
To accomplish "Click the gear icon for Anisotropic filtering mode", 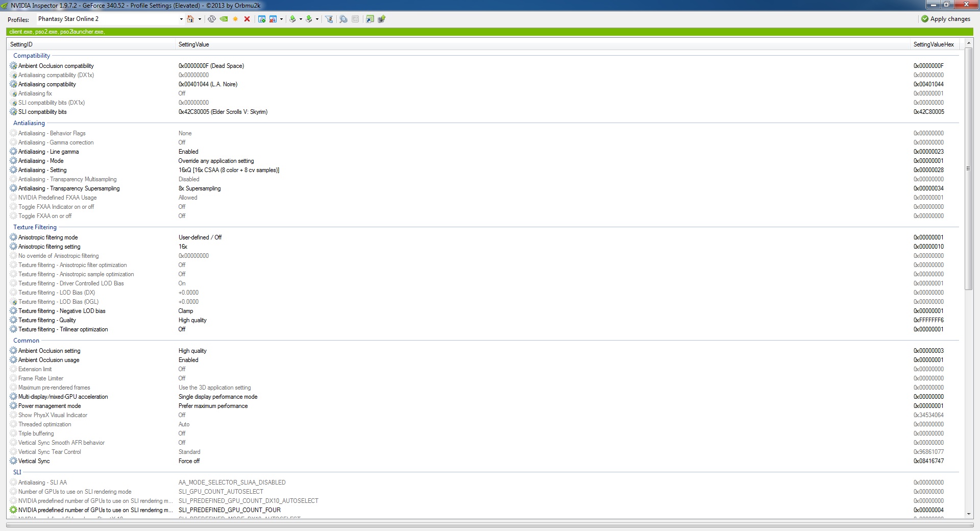I will pyautogui.click(x=13, y=237).
